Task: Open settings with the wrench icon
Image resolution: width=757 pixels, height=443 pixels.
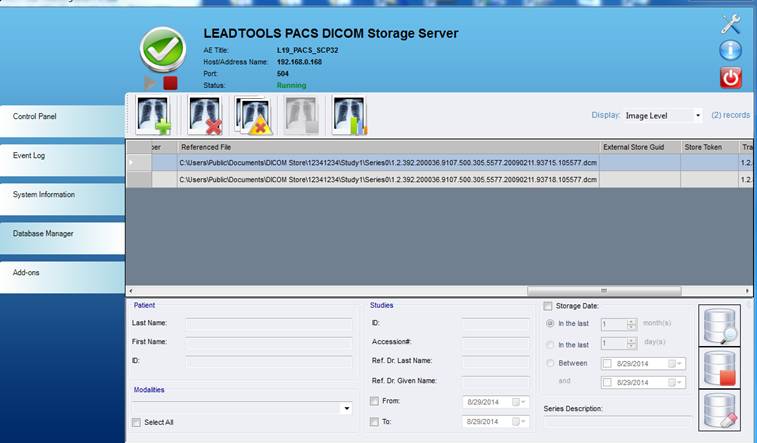Action: [x=730, y=24]
